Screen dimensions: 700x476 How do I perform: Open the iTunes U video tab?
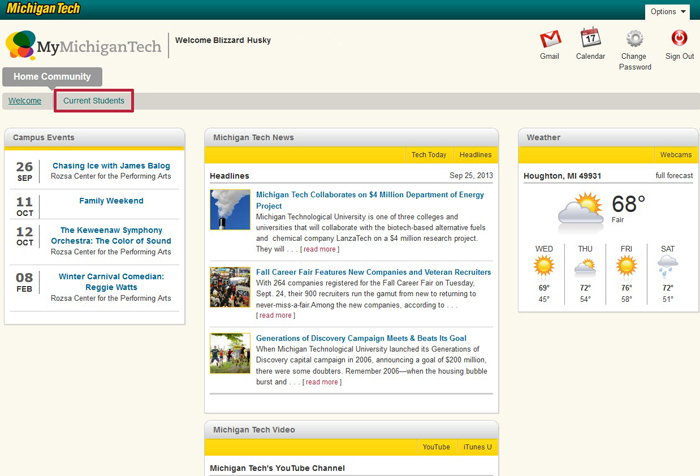tap(477, 447)
